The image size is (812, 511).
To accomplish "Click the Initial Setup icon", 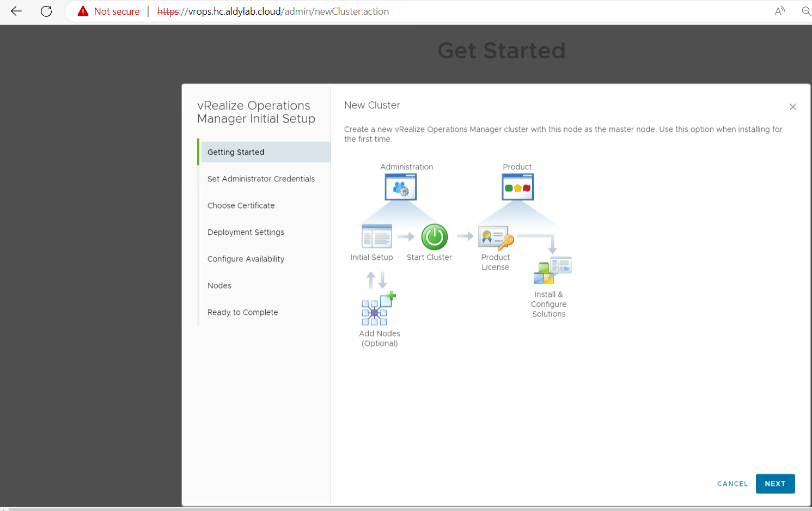I will click(x=376, y=236).
